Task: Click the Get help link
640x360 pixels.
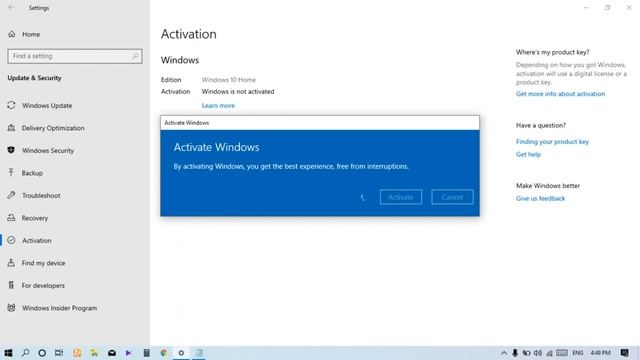Action: point(528,154)
